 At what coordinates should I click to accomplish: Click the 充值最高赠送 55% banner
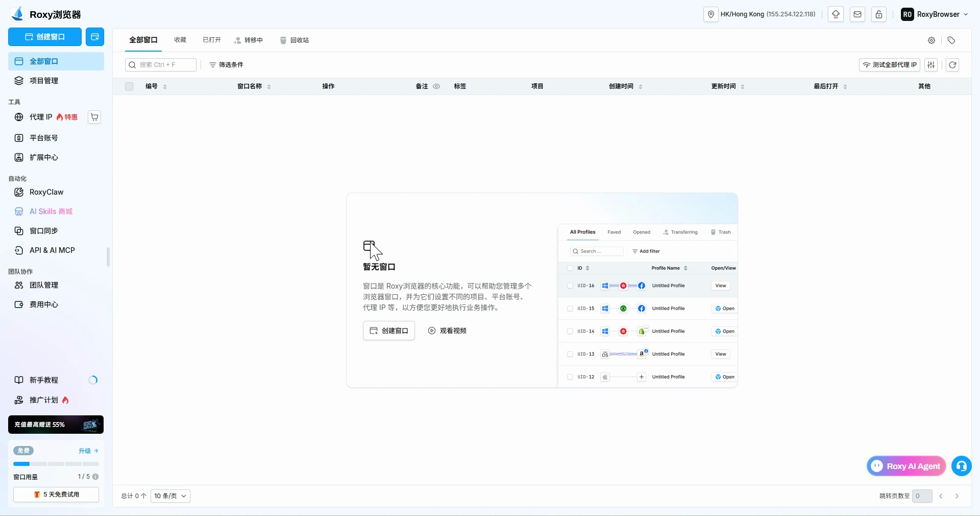point(56,425)
